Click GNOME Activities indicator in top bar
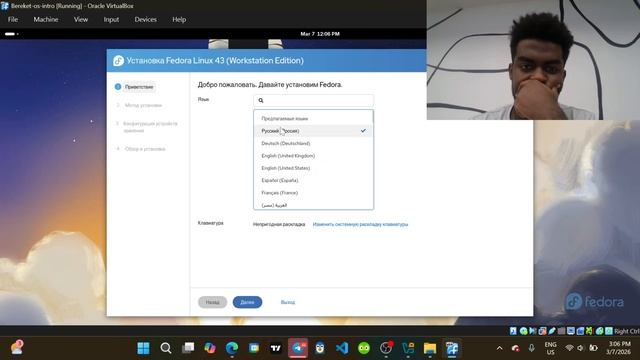This screenshot has height=360, width=640. pos(11,34)
